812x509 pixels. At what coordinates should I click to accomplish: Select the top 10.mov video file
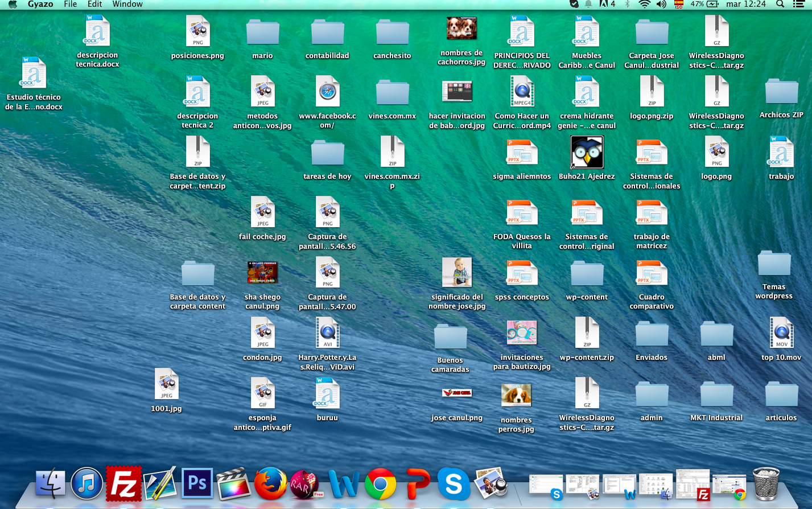pos(781,339)
